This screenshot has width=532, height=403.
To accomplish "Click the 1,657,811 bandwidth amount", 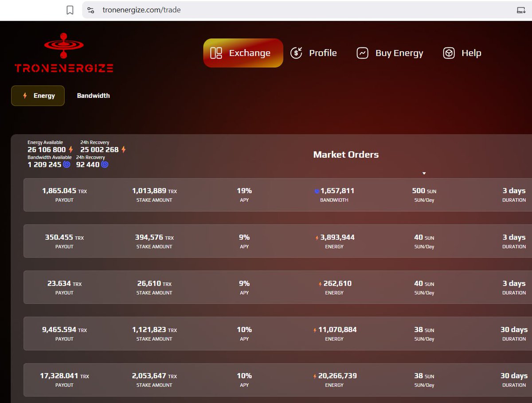I will [337, 191].
